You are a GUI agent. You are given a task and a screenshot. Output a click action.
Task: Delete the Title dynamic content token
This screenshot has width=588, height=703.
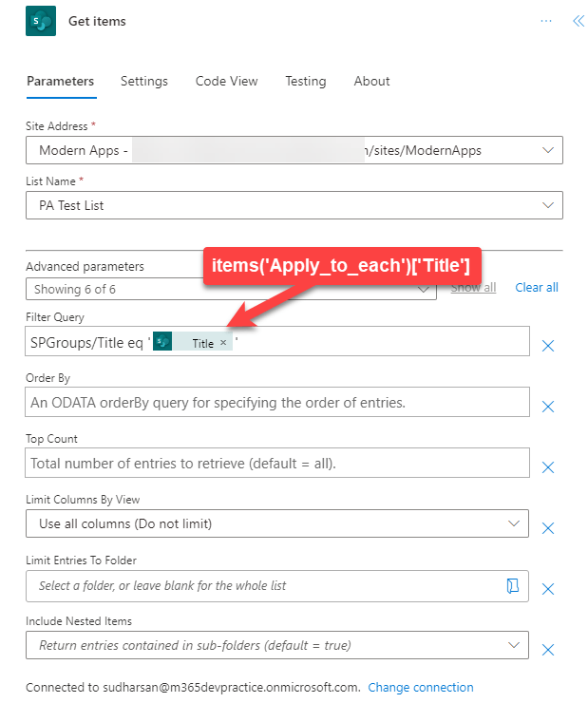point(223,343)
